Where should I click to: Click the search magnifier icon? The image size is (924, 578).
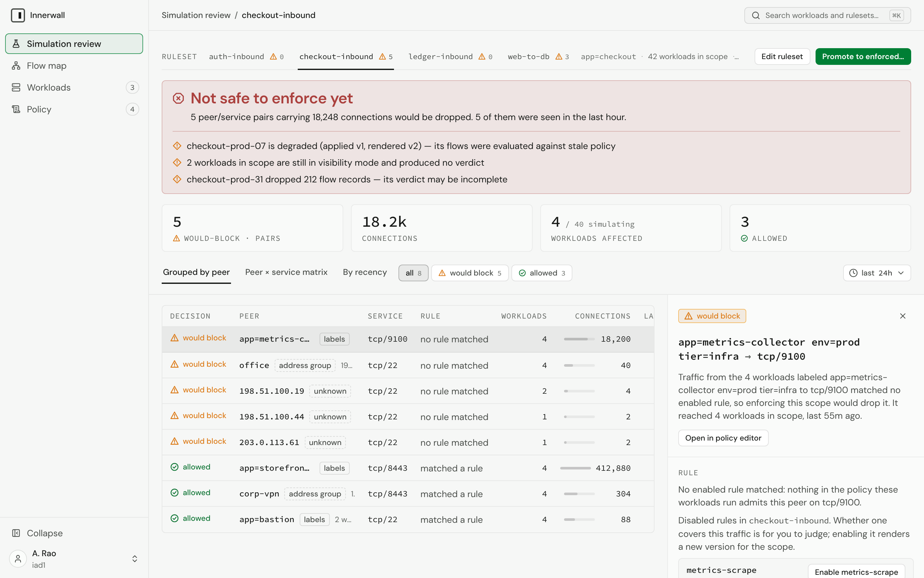point(756,15)
